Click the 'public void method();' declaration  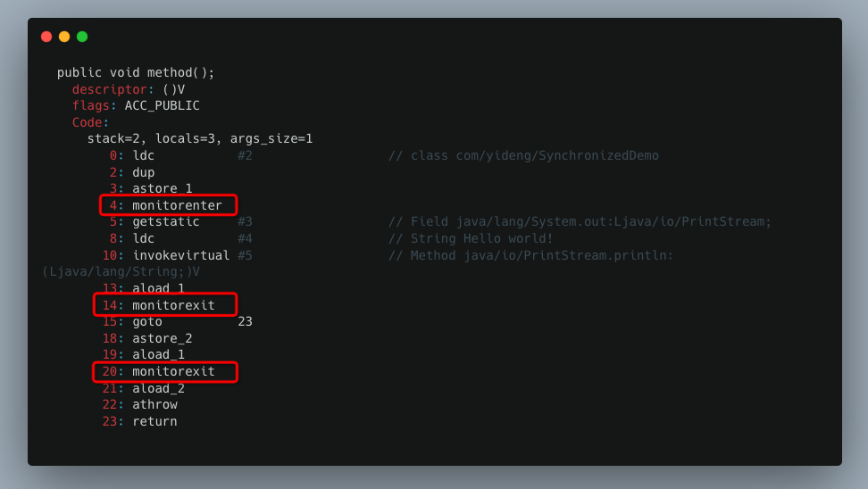tap(136, 72)
